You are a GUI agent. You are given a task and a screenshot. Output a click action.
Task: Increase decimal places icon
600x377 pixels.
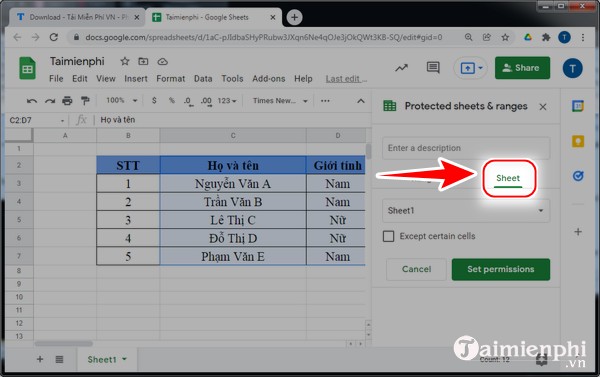(x=206, y=101)
